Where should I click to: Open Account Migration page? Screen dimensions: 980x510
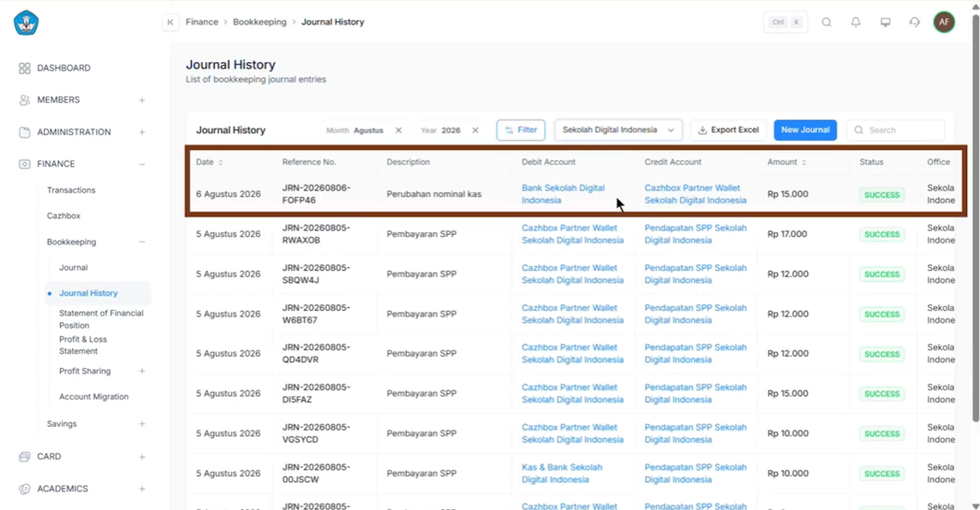coord(94,397)
